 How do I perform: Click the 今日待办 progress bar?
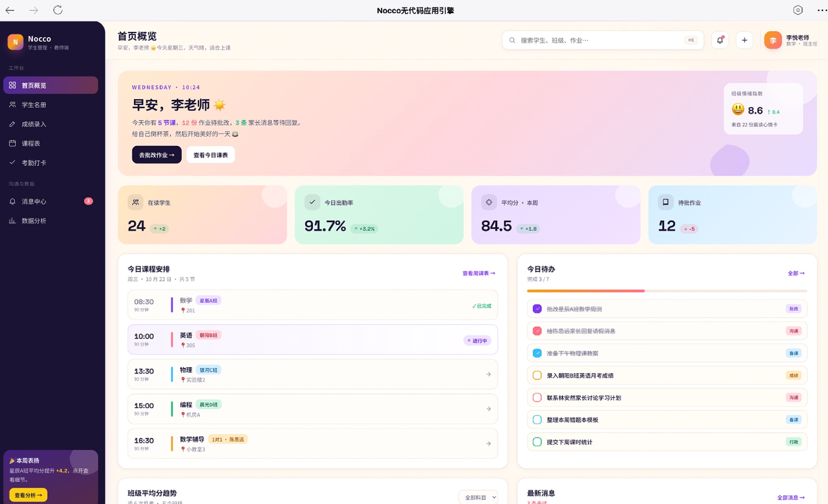667,291
